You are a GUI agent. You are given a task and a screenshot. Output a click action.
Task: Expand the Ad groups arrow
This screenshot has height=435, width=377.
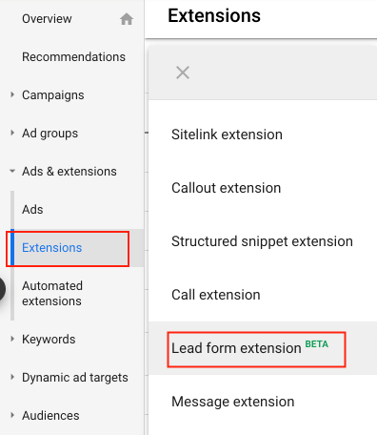point(12,133)
